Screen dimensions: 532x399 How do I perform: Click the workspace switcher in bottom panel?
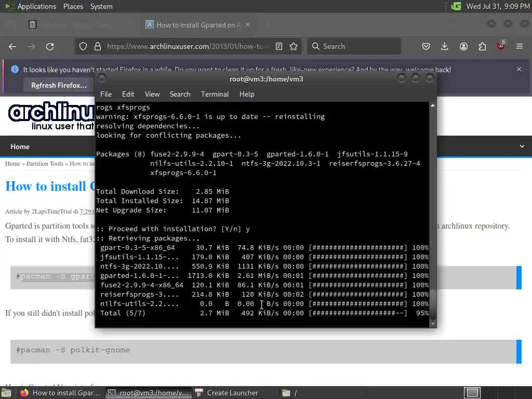(472, 393)
